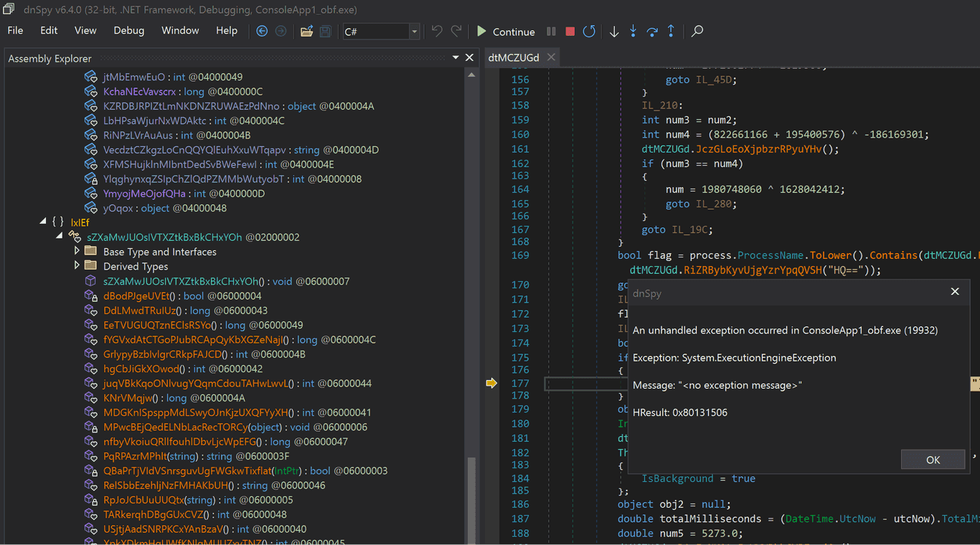The width and height of the screenshot is (980, 545).
Task: Click the navigate backward arrow icon
Action: pos(262,32)
